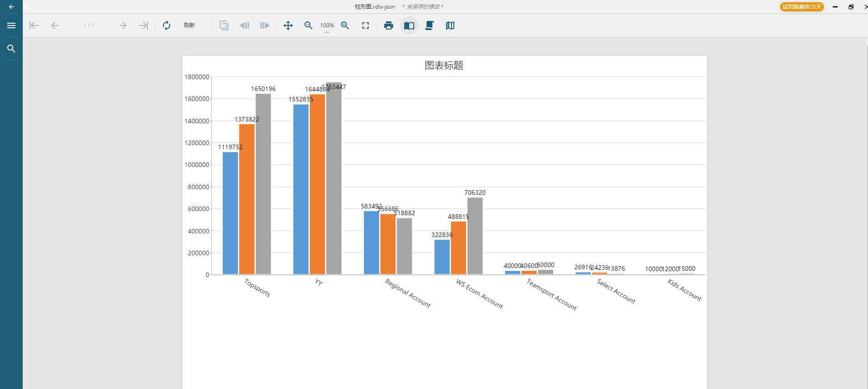Viewport: 868px width, 389px height.
Task: Click the zoom out magnifier
Action: coord(308,25)
